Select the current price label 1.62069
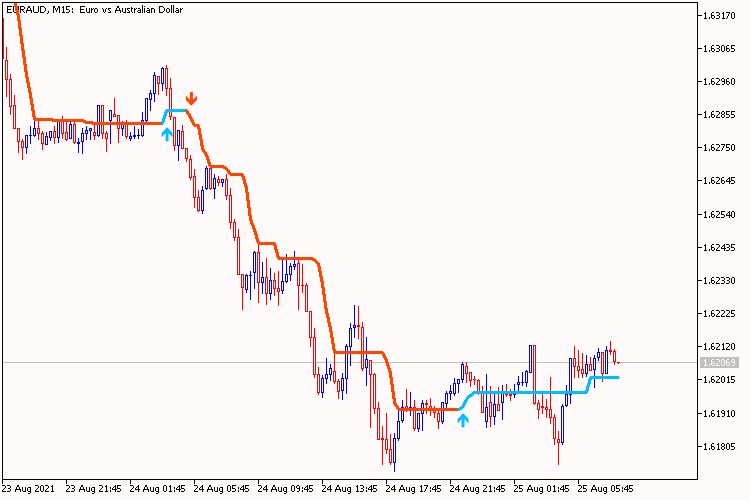The width and height of the screenshot is (750, 500). 719,363
